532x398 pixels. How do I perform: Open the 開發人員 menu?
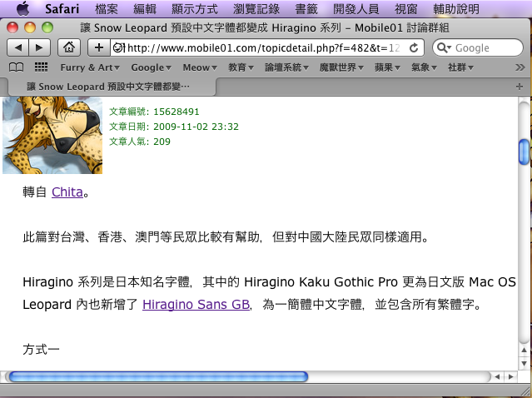click(356, 9)
